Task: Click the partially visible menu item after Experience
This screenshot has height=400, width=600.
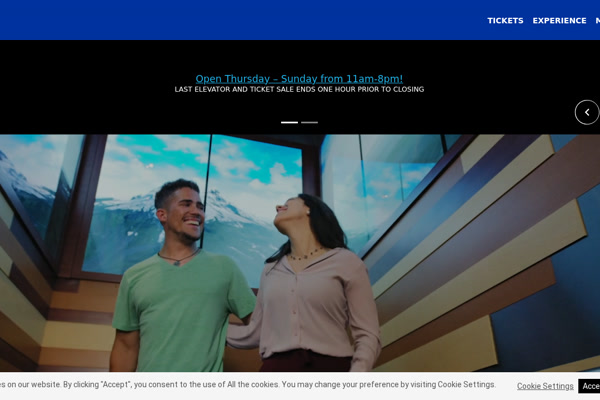Action: pyautogui.click(x=597, y=20)
